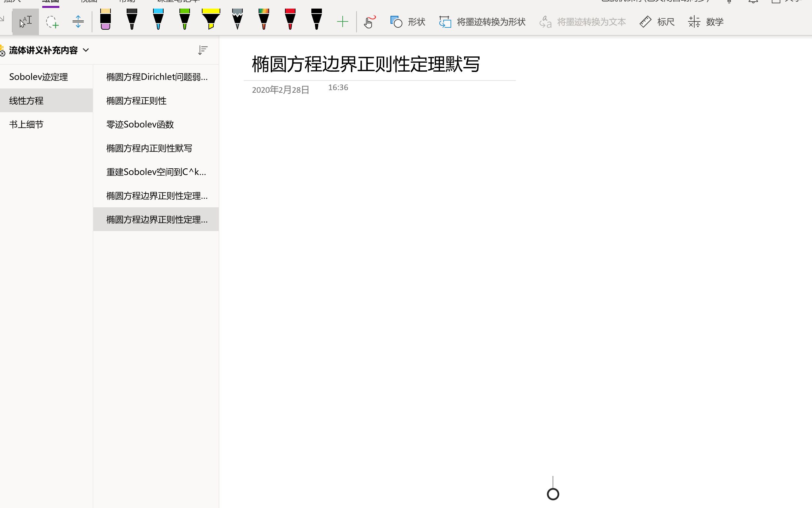Select the cyan blue pen
Viewport: 812px width, 508px height.
158,19
